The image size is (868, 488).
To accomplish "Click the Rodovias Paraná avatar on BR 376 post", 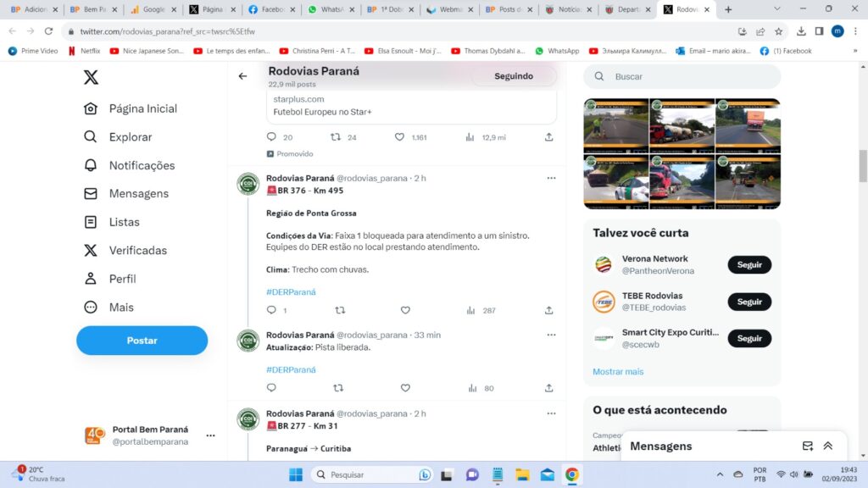I will coord(248,184).
